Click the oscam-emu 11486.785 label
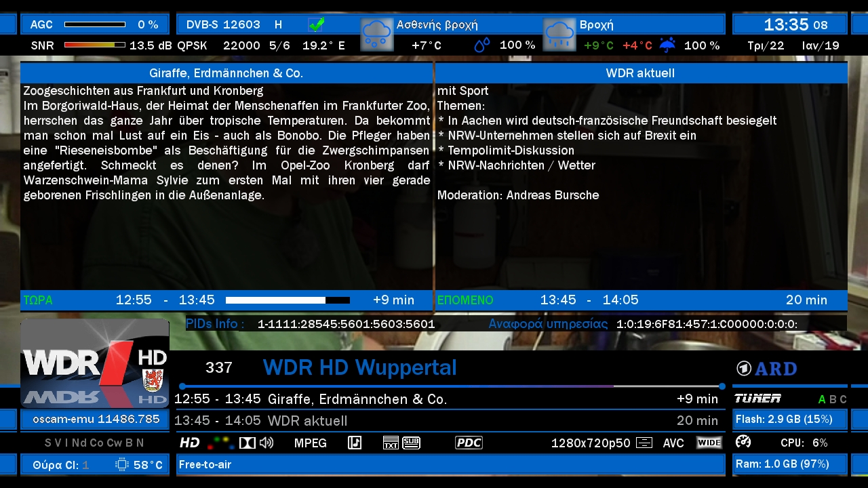 [x=96, y=419]
